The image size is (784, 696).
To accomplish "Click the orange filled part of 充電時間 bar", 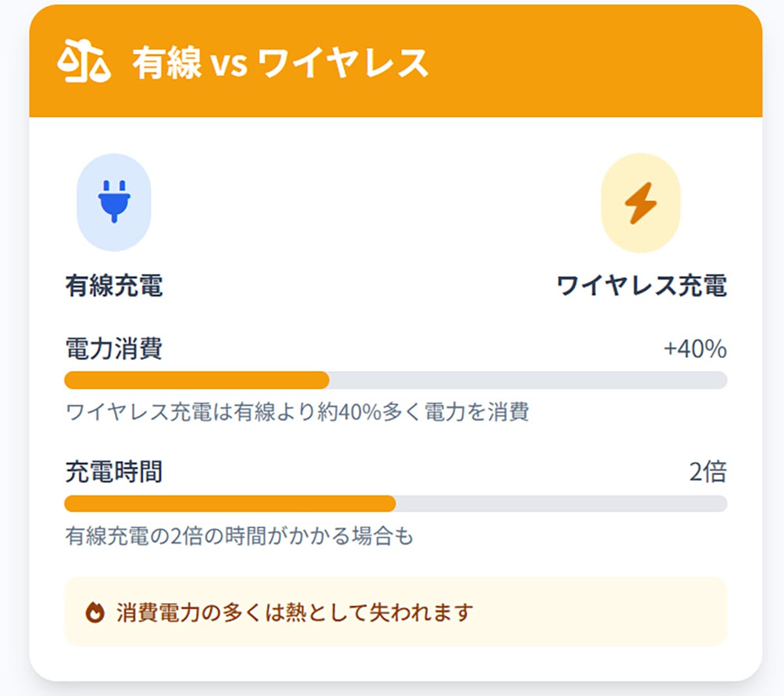I will pyautogui.click(x=230, y=504).
